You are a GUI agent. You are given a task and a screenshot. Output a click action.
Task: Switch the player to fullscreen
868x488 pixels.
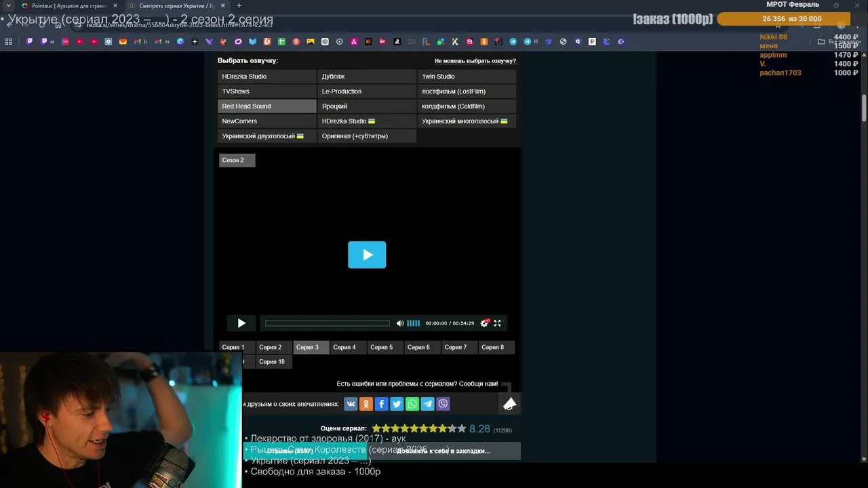coord(497,323)
